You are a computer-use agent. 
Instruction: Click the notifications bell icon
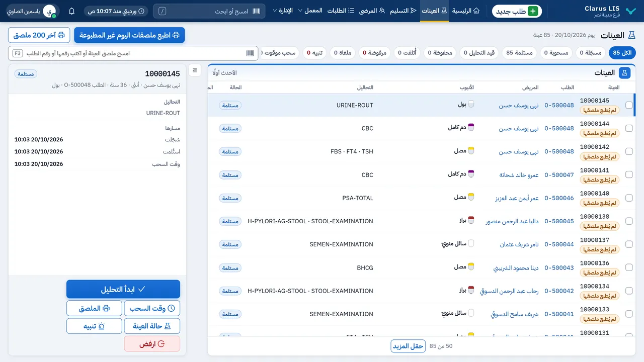point(71,11)
